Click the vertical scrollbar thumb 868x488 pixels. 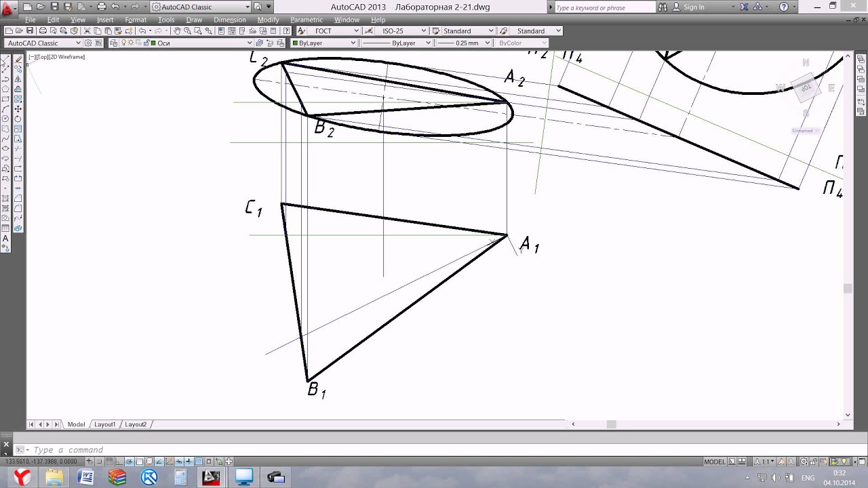(848, 289)
